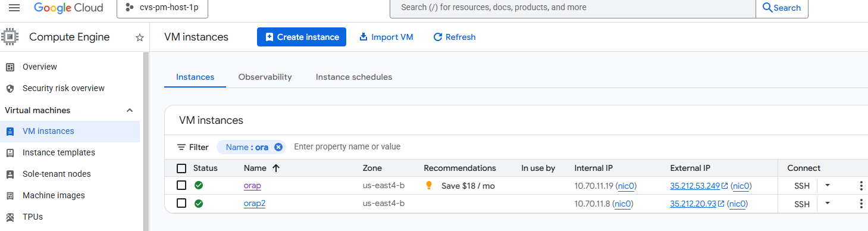Click the Name column sort arrow

point(275,168)
